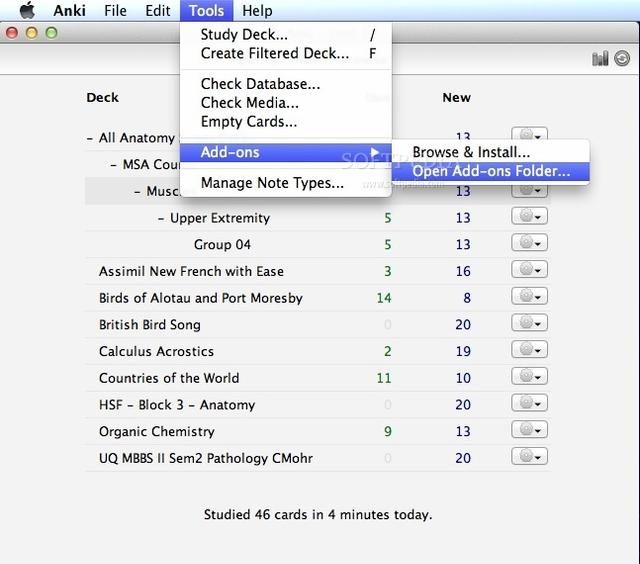Image resolution: width=640 pixels, height=564 pixels.
Task: Click the sync icon in toolbar
Action: pyautogui.click(x=622, y=58)
